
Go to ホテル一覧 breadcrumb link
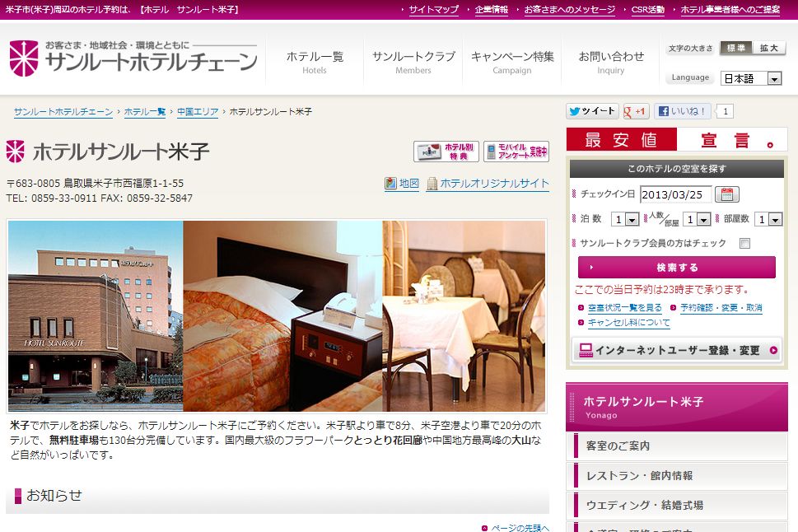coord(145,112)
